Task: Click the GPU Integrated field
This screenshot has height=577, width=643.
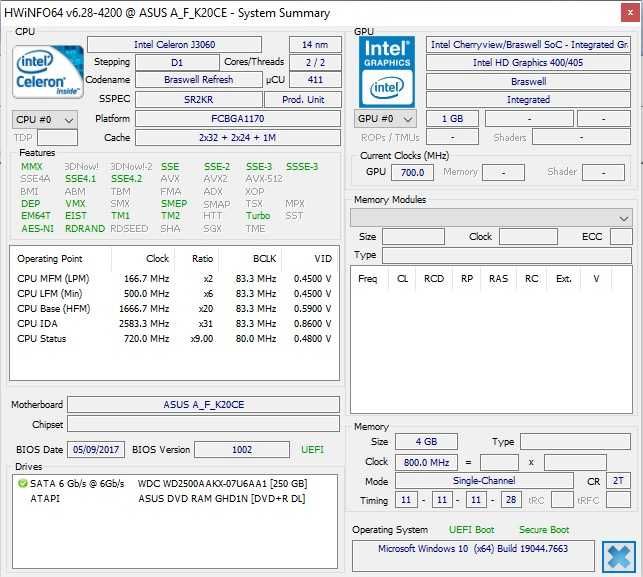Action: tap(528, 99)
